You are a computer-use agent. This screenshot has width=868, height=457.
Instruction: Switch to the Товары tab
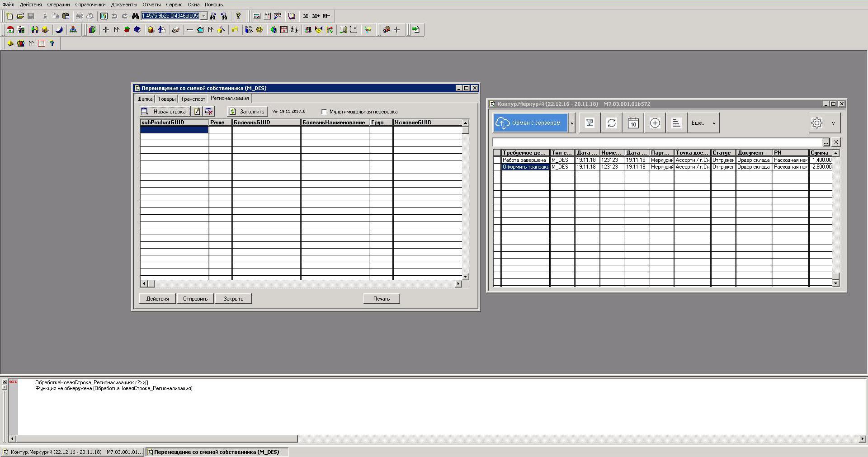tap(166, 99)
